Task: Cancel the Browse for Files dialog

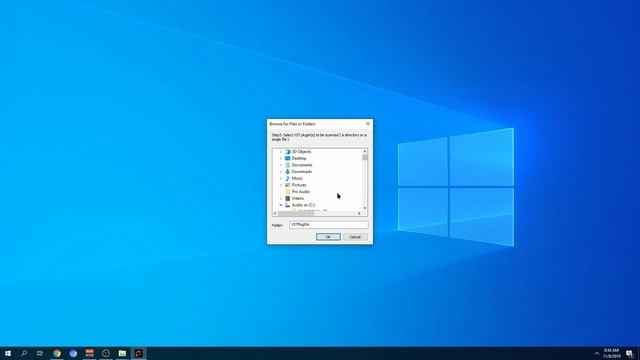Action: (x=355, y=237)
